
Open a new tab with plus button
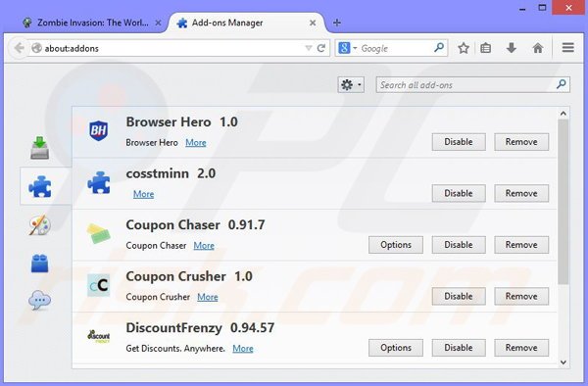(x=337, y=23)
